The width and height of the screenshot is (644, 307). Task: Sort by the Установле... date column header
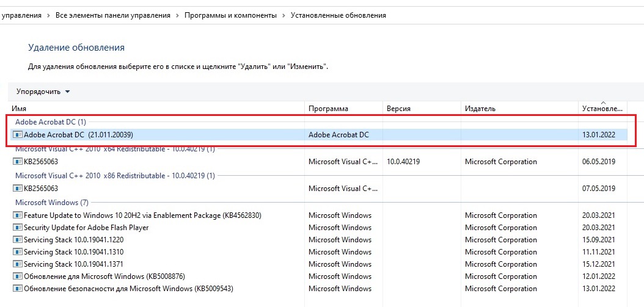603,109
